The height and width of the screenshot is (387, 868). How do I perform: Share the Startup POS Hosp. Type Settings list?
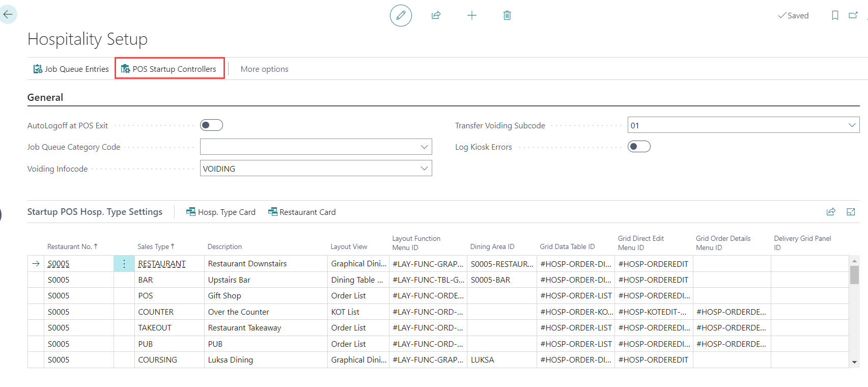(831, 212)
